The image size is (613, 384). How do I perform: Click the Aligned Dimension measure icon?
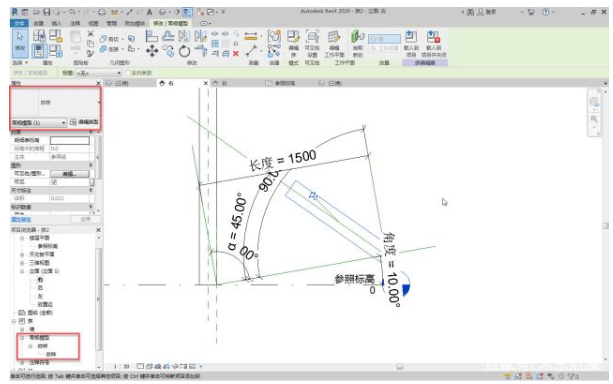[x=251, y=36]
